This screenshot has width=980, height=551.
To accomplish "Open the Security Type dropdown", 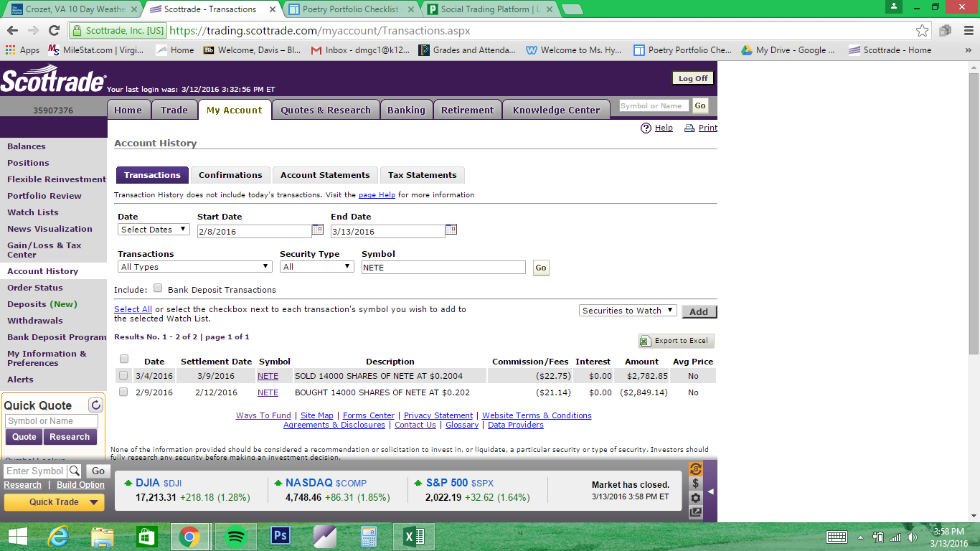I will (x=317, y=267).
